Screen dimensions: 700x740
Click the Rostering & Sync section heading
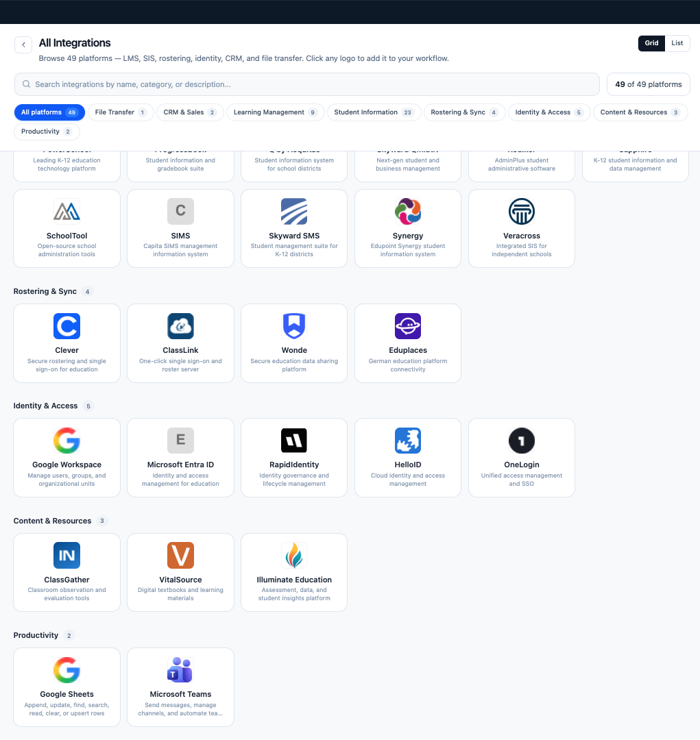tap(45, 291)
